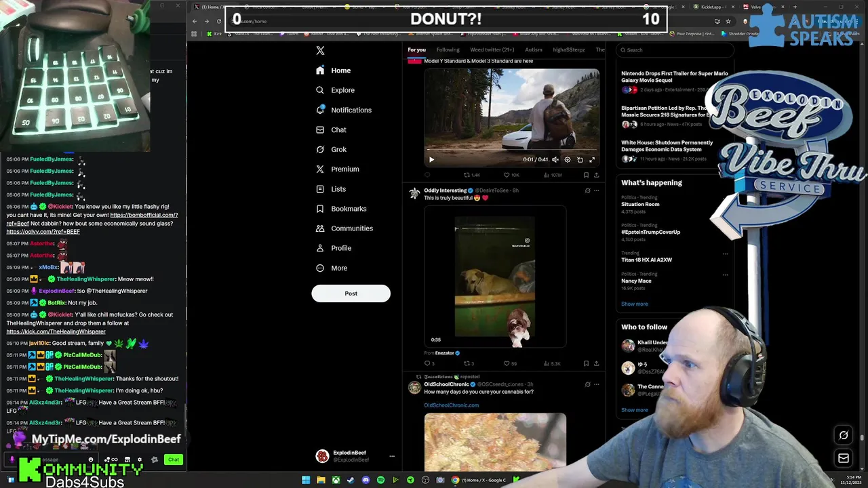
Task: Switch to the Autism tab
Action: pos(534,49)
